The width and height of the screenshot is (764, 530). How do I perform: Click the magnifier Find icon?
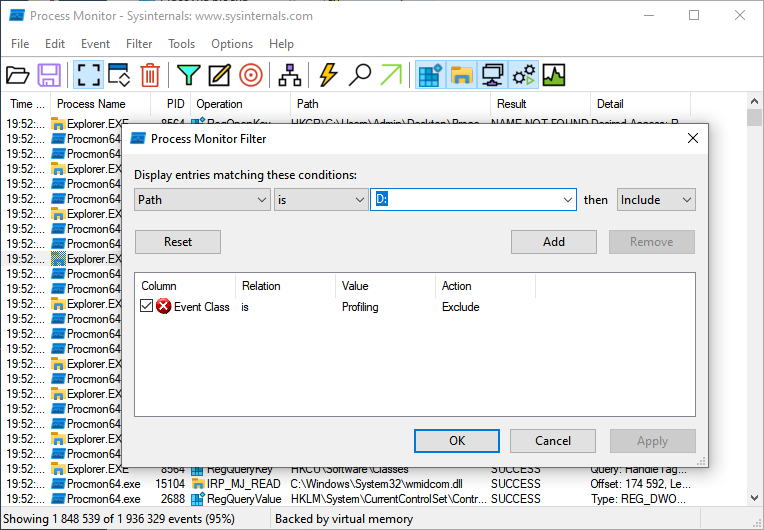pos(360,75)
